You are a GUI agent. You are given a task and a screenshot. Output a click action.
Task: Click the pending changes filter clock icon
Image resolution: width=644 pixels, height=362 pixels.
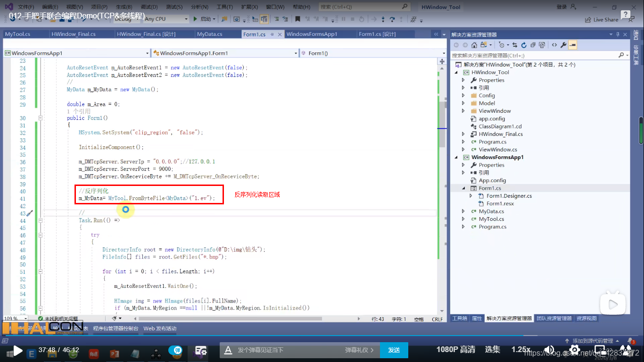(x=502, y=45)
